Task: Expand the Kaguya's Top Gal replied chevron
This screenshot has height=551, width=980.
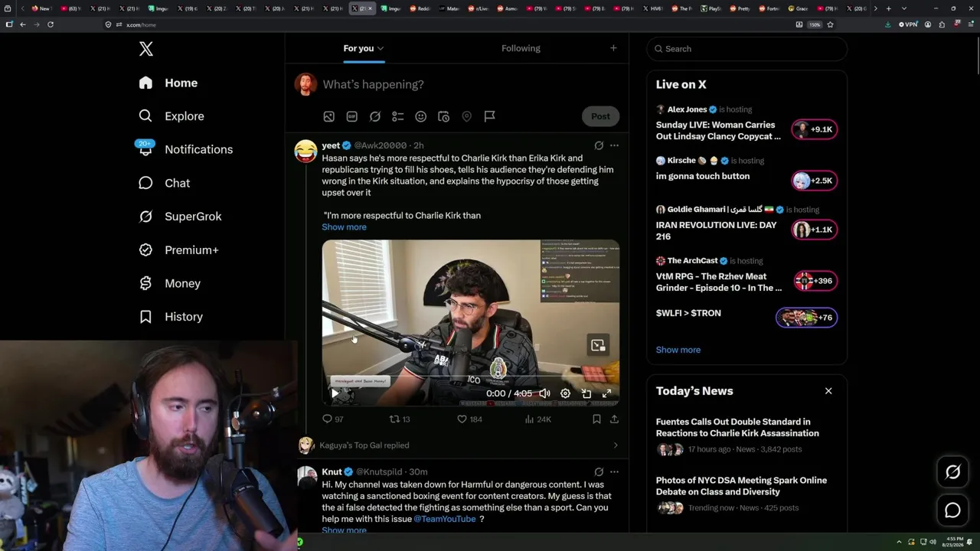Action: 616,445
